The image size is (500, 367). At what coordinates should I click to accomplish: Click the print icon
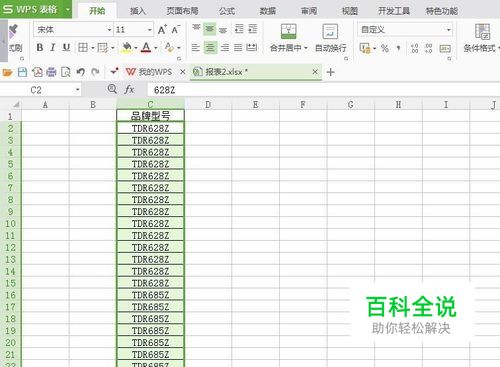click(x=51, y=72)
